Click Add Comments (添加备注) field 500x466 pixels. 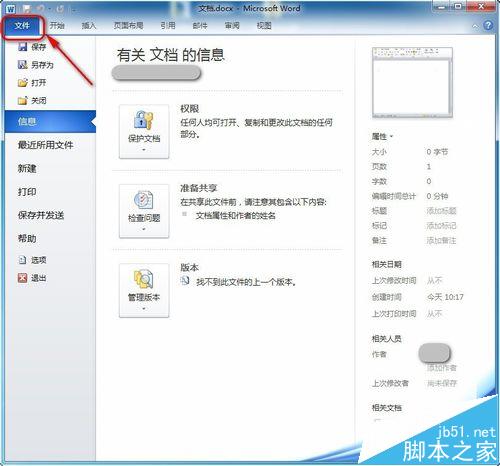[441, 240]
